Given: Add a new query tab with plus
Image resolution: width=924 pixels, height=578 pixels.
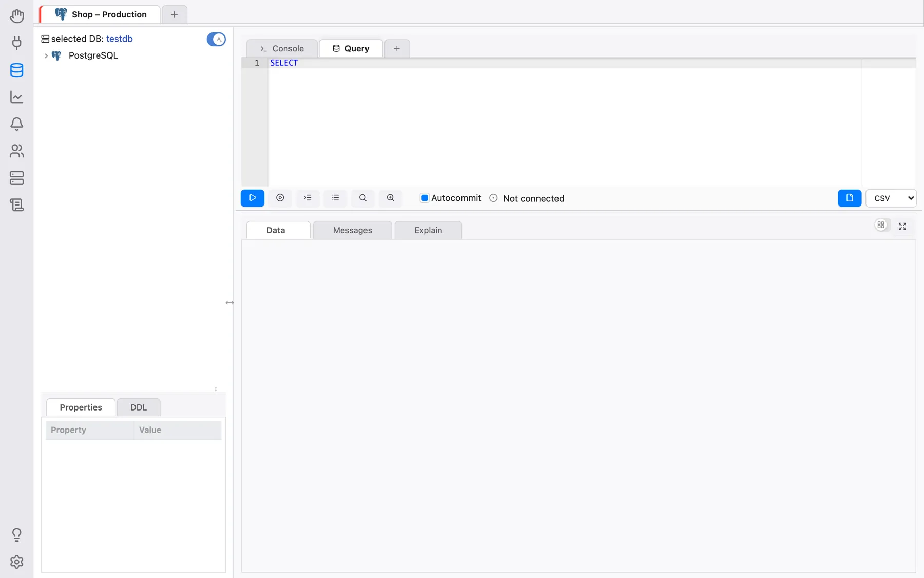Looking at the screenshot, I should [x=397, y=48].
